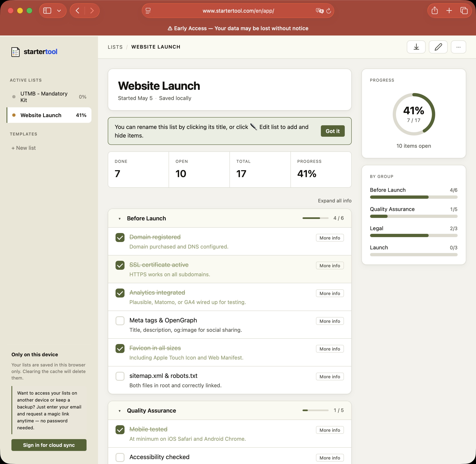
Task: Open the pencil edit list icon
Action: pos(438,47)
